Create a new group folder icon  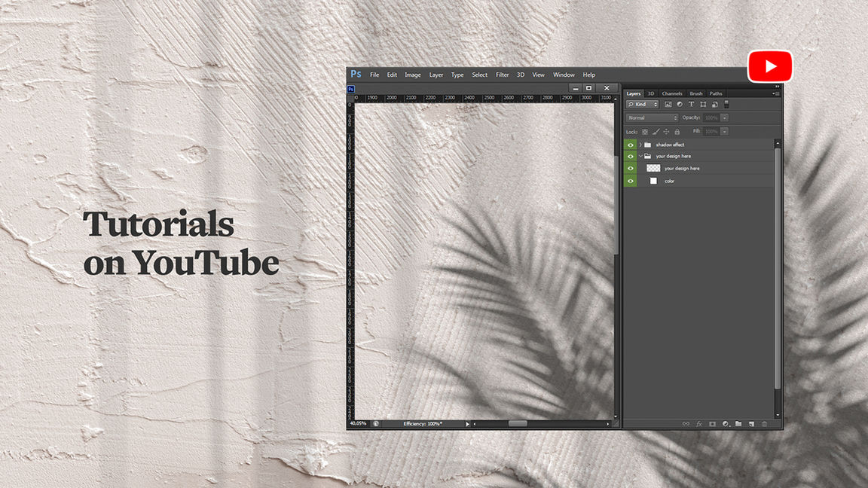pos(738,424)
